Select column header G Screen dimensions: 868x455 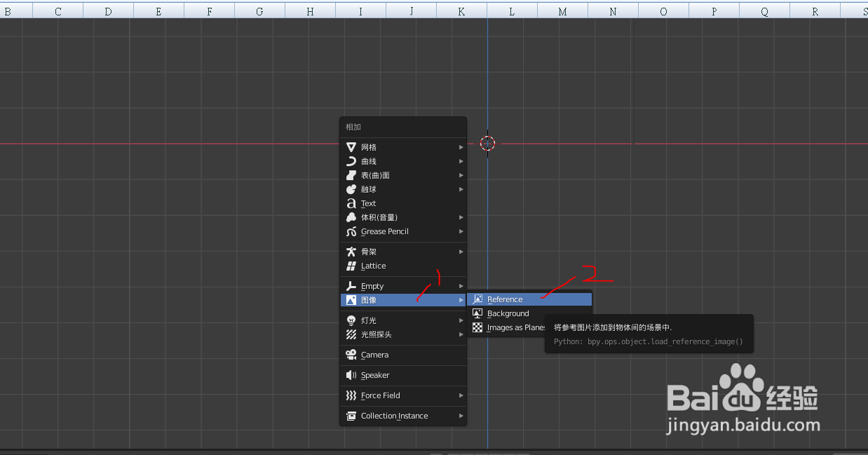point(259,11)
